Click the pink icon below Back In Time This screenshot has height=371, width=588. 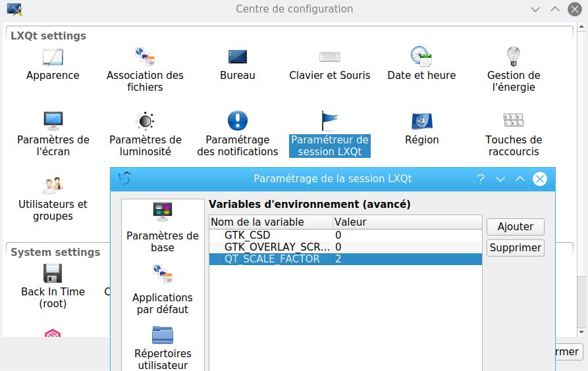53,332
